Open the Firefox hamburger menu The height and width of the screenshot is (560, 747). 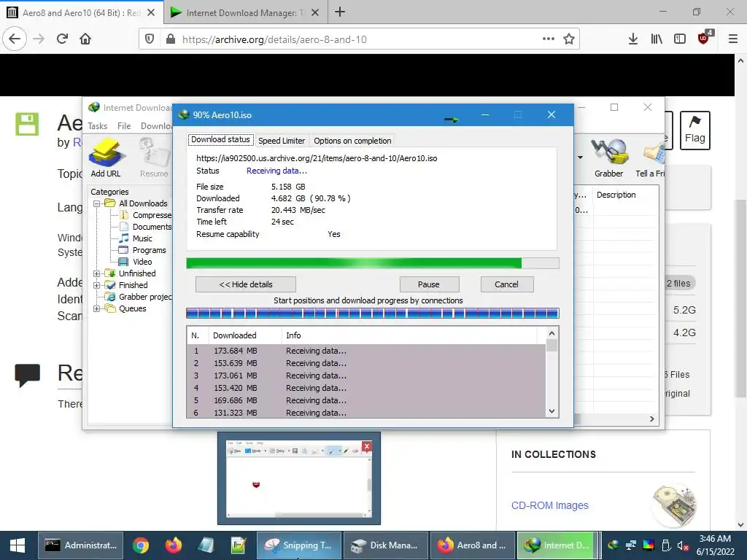(732, 39)
